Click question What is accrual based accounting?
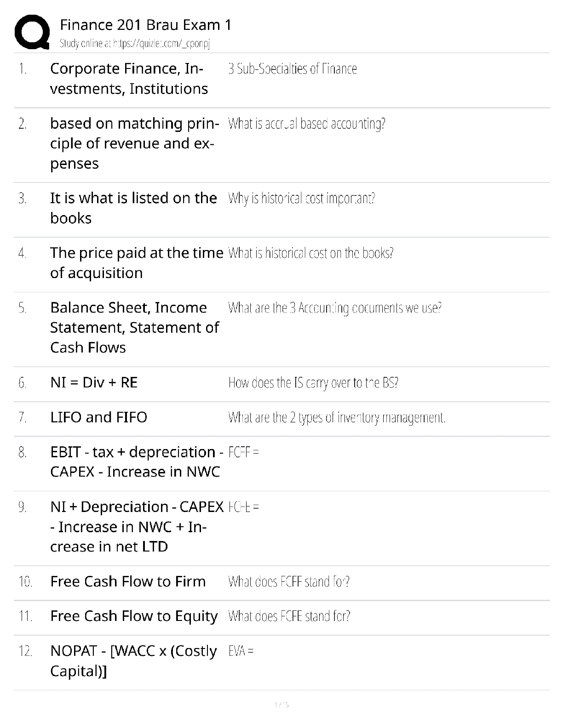 (307, 124)
